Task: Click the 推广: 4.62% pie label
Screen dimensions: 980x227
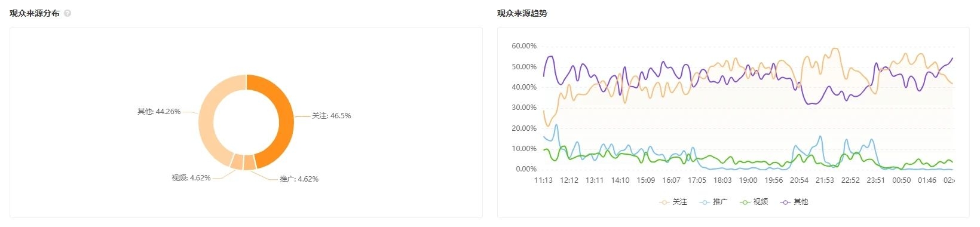Action: pyautogui.click(x=299, y=179)
